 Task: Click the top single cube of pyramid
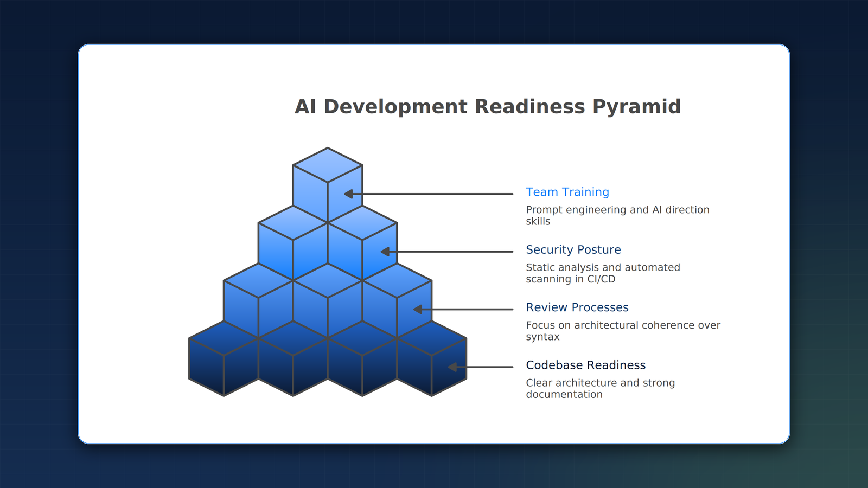[328, 184]
